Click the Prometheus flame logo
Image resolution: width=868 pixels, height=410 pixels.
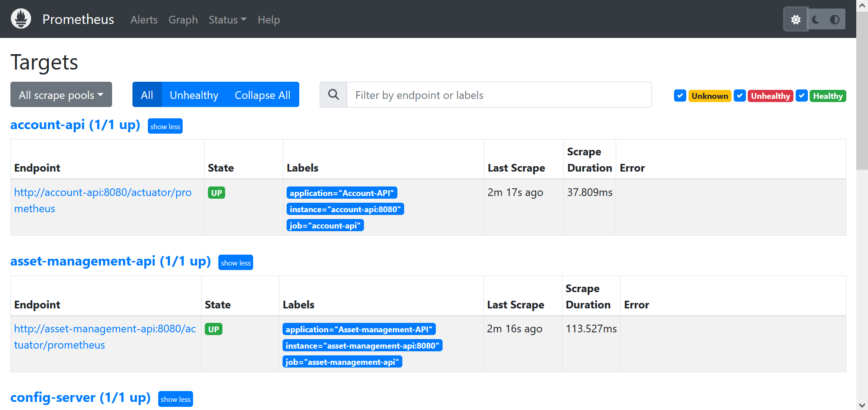coord(21,19)
